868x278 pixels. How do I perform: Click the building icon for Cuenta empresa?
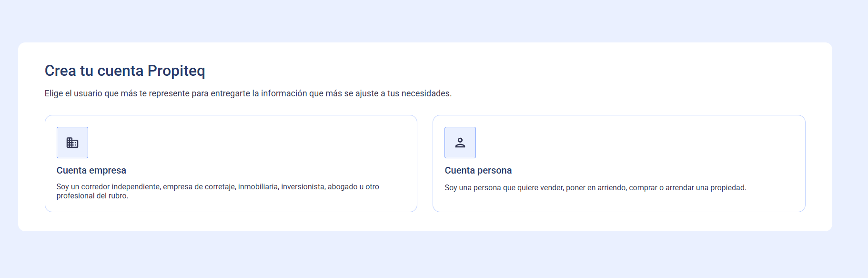pos(72,143)
